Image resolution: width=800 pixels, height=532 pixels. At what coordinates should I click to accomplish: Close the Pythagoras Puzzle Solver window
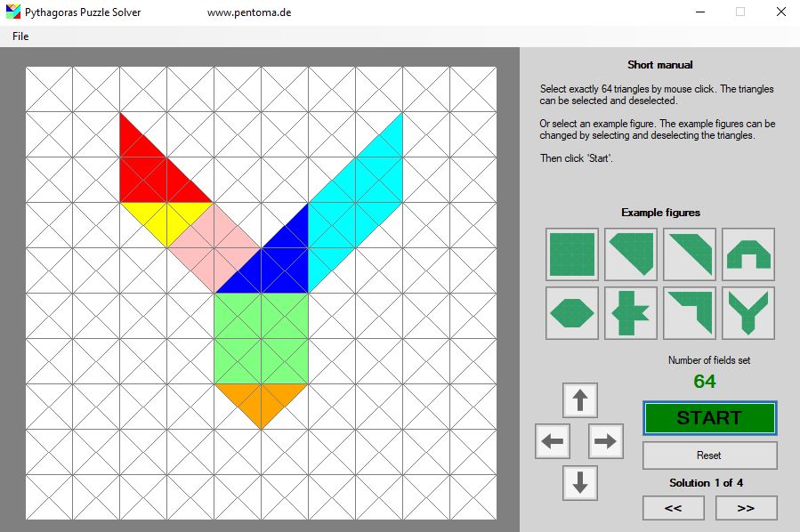tap(781, 12)
